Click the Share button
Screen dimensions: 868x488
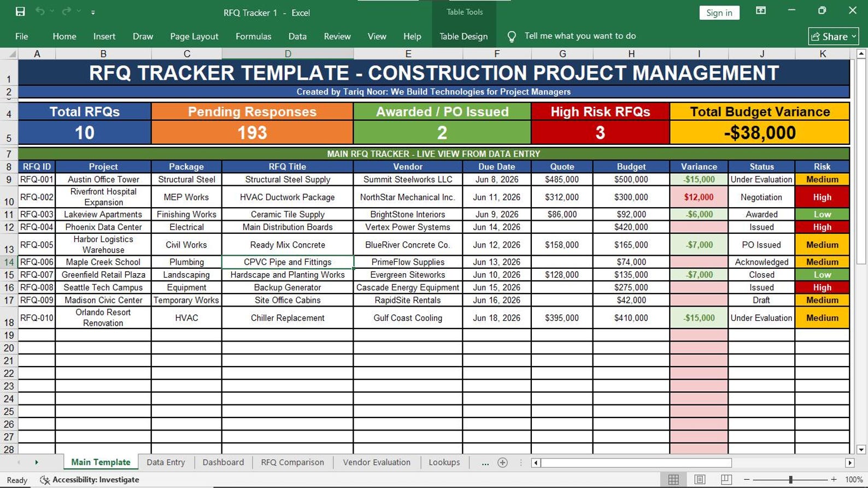coord(833,37)
